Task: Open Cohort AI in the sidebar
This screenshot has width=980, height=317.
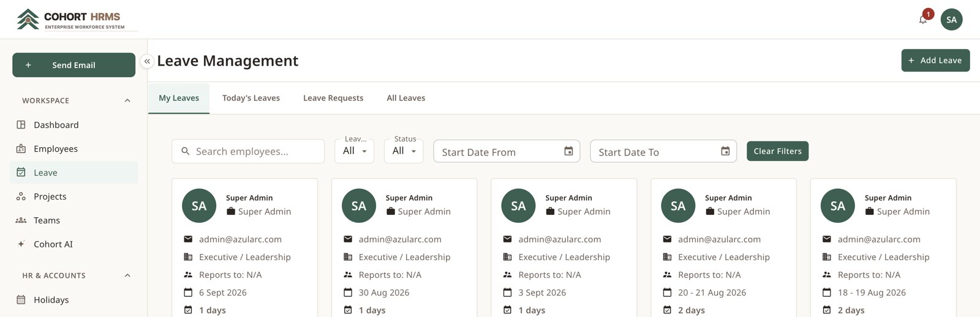Action: point(74,244)
